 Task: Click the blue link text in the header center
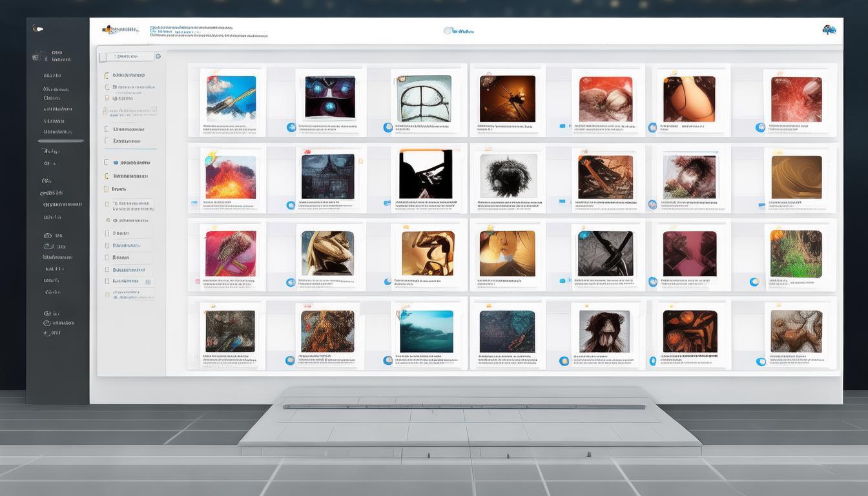point(465,31)
